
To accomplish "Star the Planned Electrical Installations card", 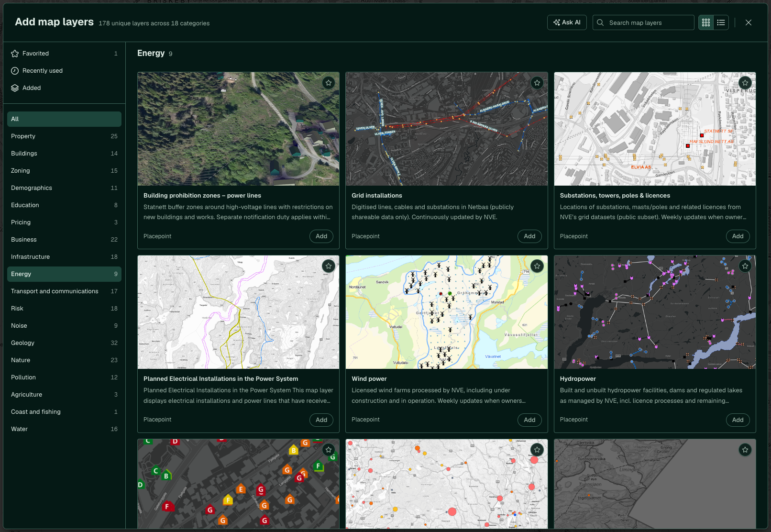I will 329,266.
